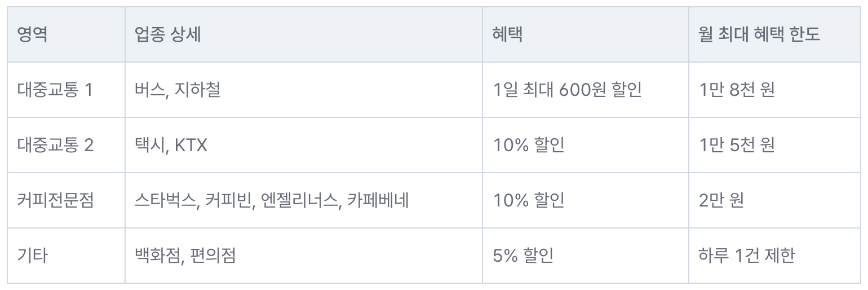This screenshot has width=868, height=290.
Task: Click the 2만 원 limit cell
Action: (775, 200)
